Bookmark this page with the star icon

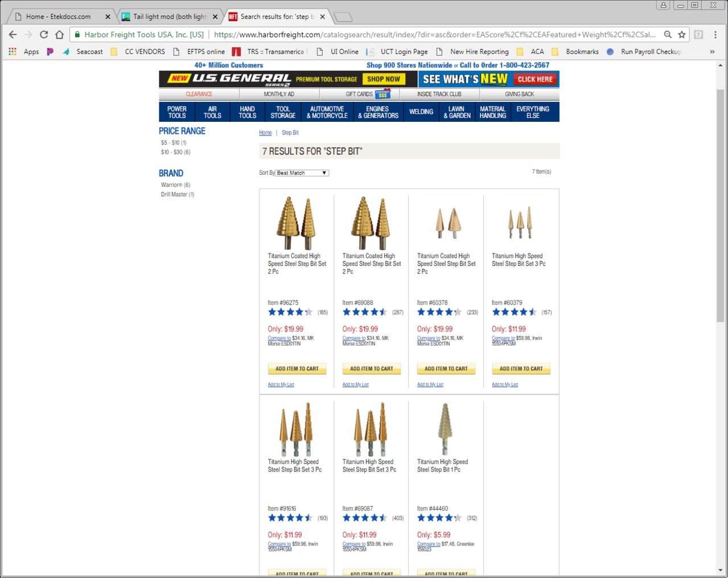click(682, 34)
